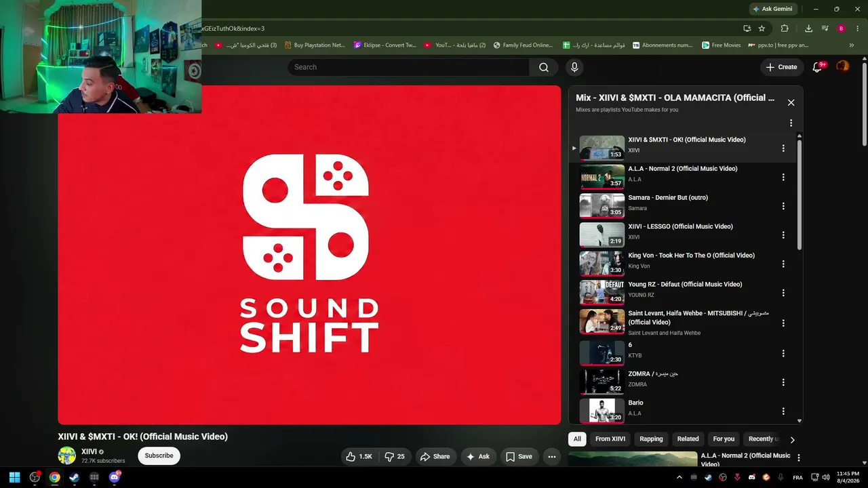Open the Chrome profile B avatar
Viewport: 868px width, 488px height.
point(842,28)
